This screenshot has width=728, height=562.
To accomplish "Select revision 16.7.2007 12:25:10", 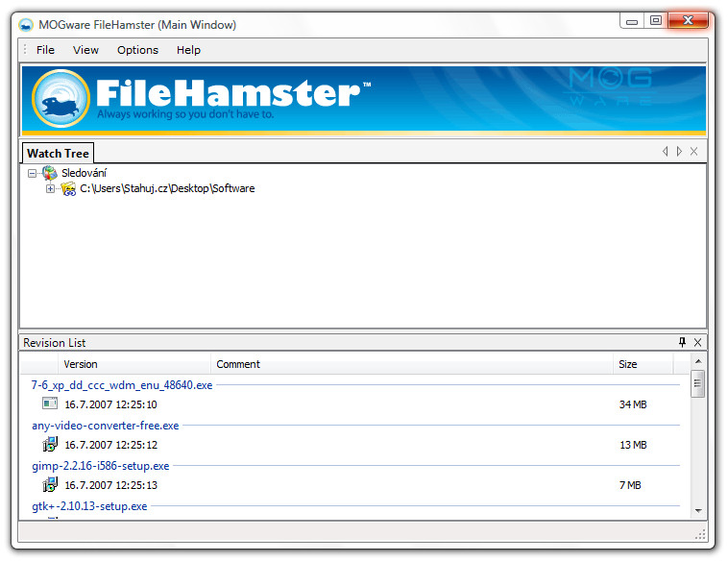I will coord(111,404).
